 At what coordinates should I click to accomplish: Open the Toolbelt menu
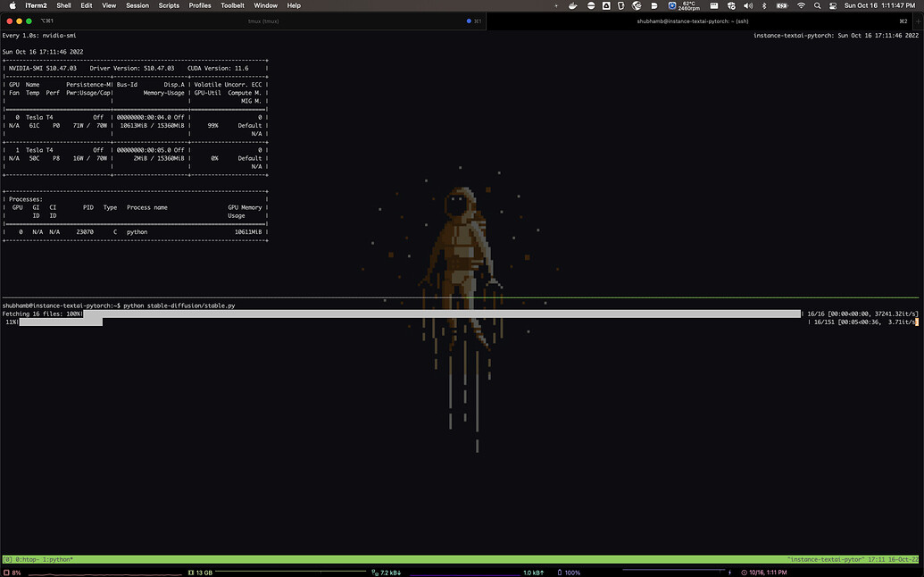232,5
